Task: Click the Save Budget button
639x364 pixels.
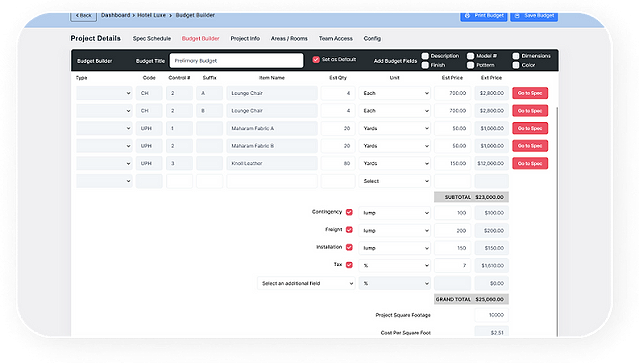Action: click(534, 16)
